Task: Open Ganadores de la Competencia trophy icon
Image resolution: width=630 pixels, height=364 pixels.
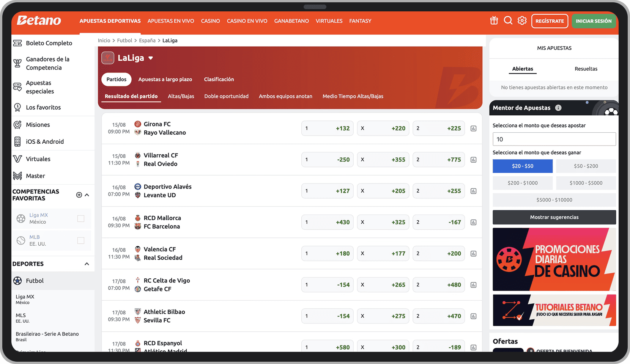Action: click(x=17, y=63)
